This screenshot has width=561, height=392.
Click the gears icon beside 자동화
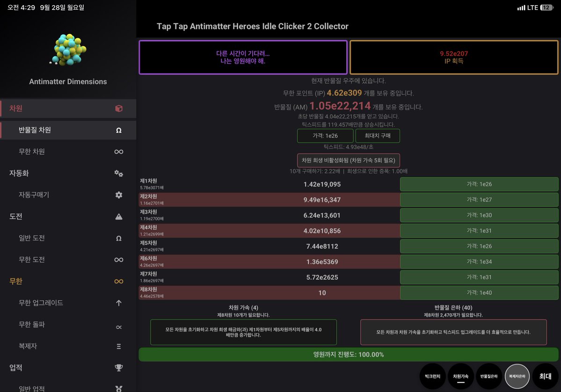click(x=119, y=174)
